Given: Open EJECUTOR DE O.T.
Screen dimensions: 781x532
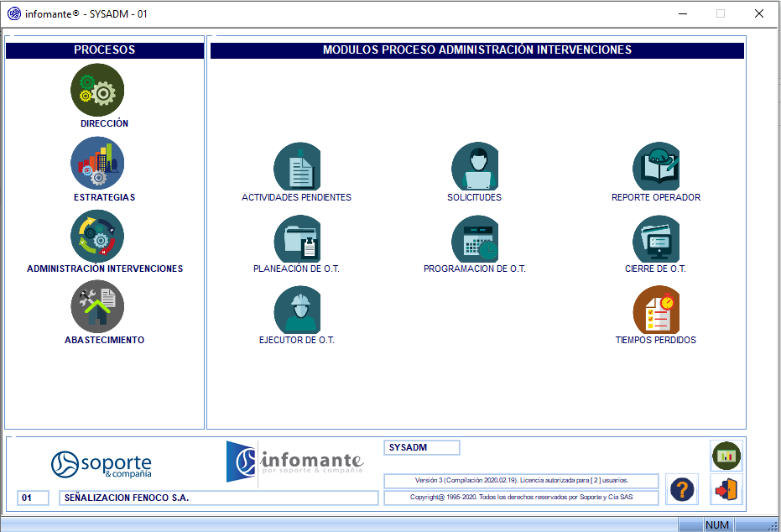Looking at the screenshot, I should (x=297, y=310).
